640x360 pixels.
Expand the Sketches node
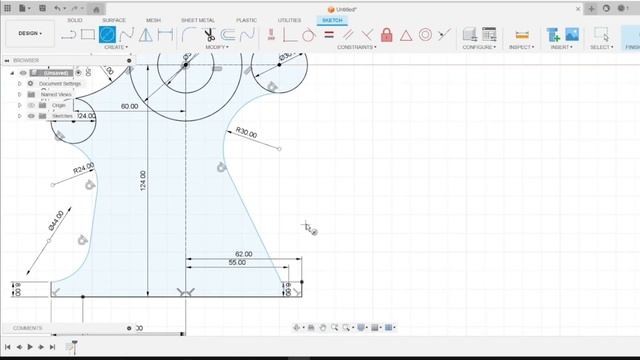[19, 116]
